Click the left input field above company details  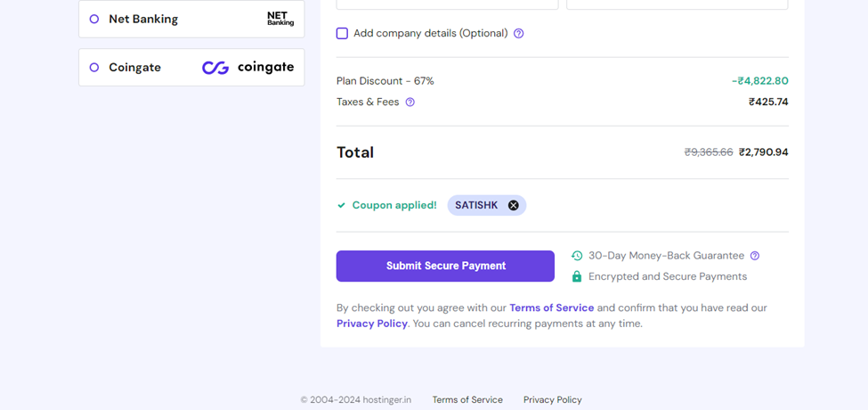(447, 4)
